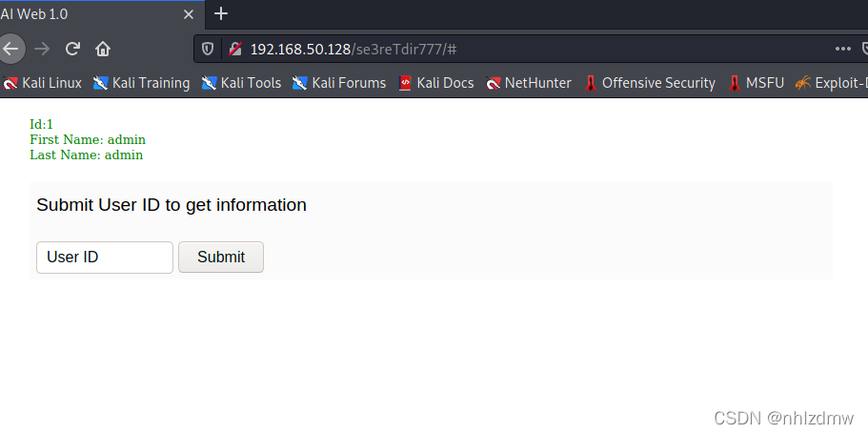Click the 'Last Name: admin' text
This screenshot has width=868, height=434.
87,155
